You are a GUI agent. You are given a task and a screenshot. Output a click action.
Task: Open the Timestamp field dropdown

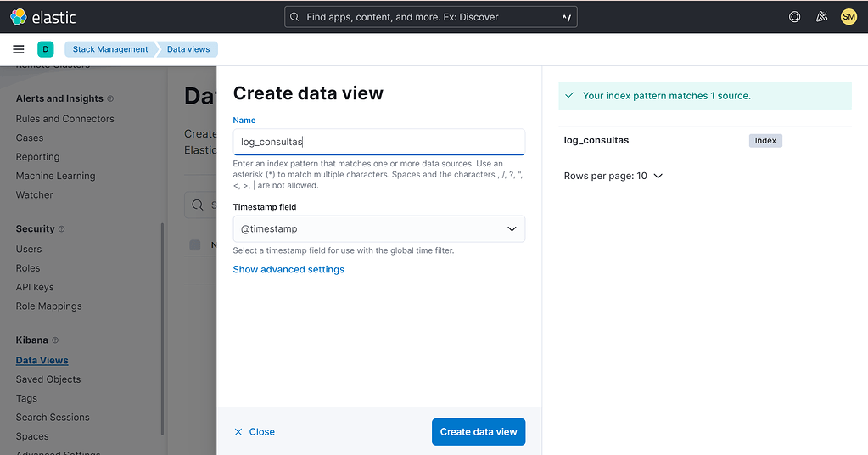[x=378, y=229]
